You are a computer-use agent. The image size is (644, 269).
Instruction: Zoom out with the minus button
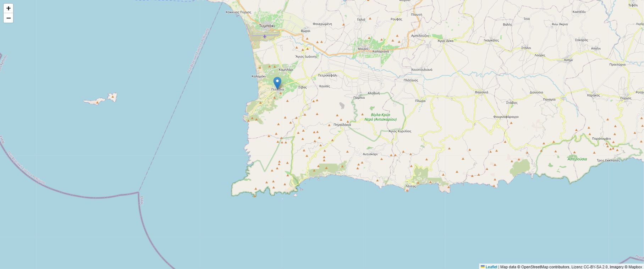[x=9, y=18]
